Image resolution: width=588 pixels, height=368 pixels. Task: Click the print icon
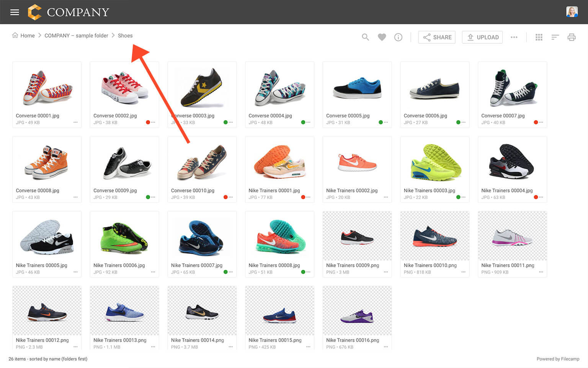[x=572, y=37]
